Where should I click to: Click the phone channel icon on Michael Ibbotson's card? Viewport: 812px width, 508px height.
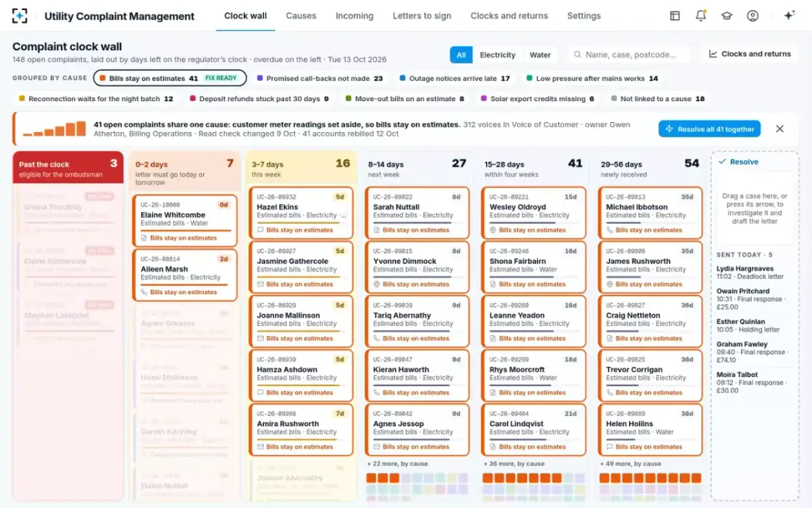[610, 230]
